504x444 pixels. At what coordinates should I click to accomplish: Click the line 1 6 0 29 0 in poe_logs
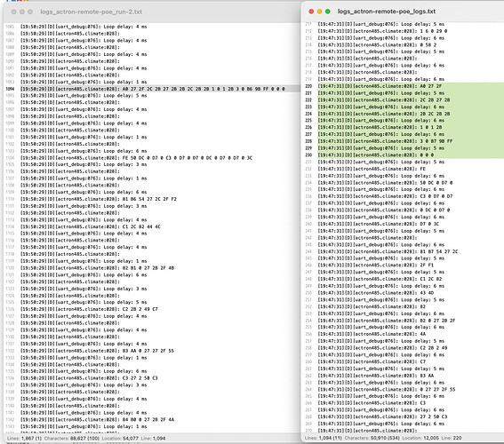tap(382, 31)
